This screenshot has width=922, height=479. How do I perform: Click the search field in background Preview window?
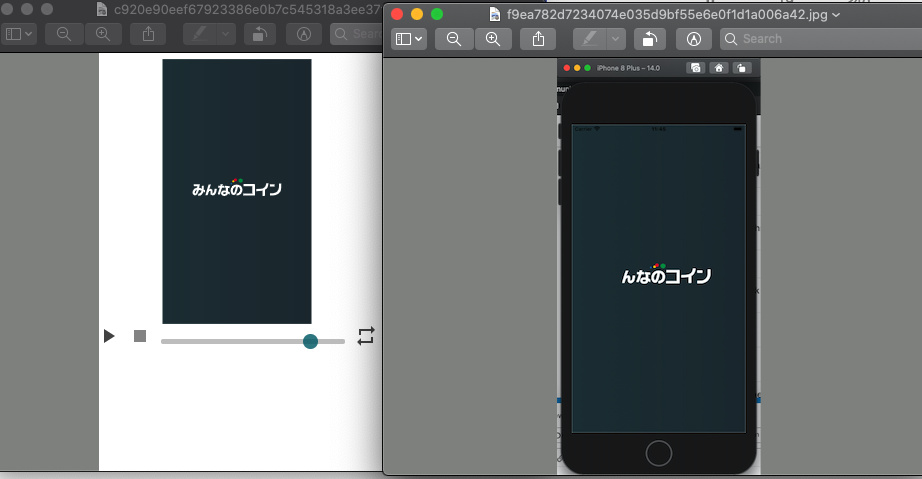356,34
